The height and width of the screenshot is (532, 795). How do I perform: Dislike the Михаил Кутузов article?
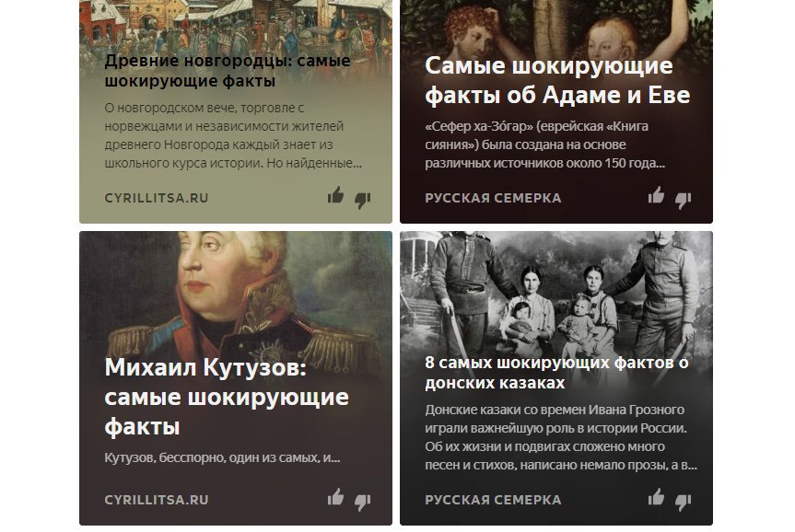(363, 503)
